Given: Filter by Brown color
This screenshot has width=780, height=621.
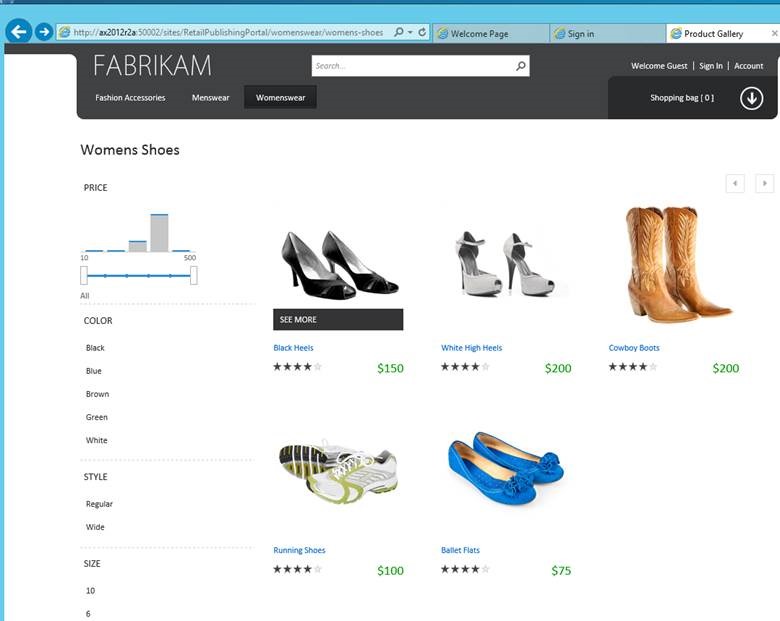Looking at the screenshot, I should point(97,394).
